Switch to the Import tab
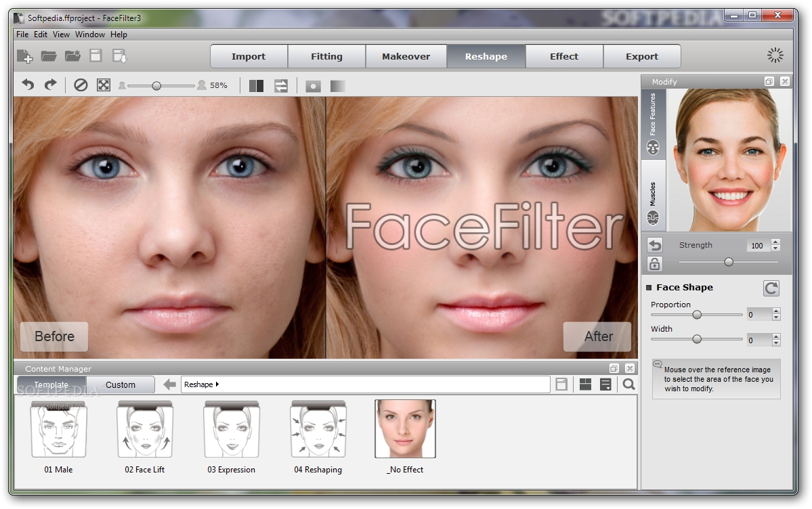Image resolution: width=812 pixels, height=509 pixels. point(249,56)
